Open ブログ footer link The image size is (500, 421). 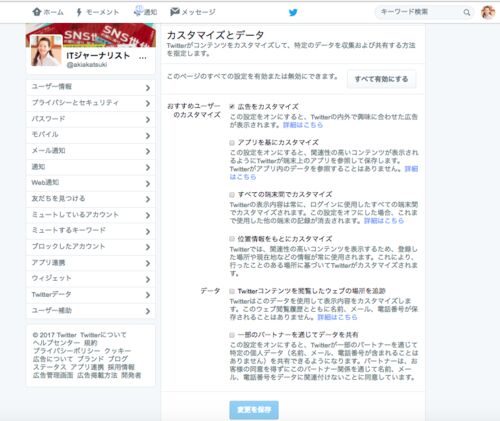(118, 359)
